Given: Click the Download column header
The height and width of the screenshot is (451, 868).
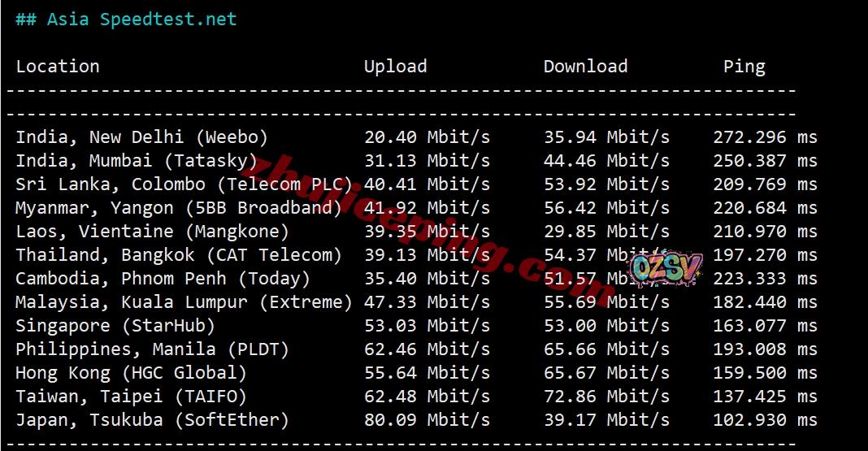Looking at the screenshot, I should 585,67.
